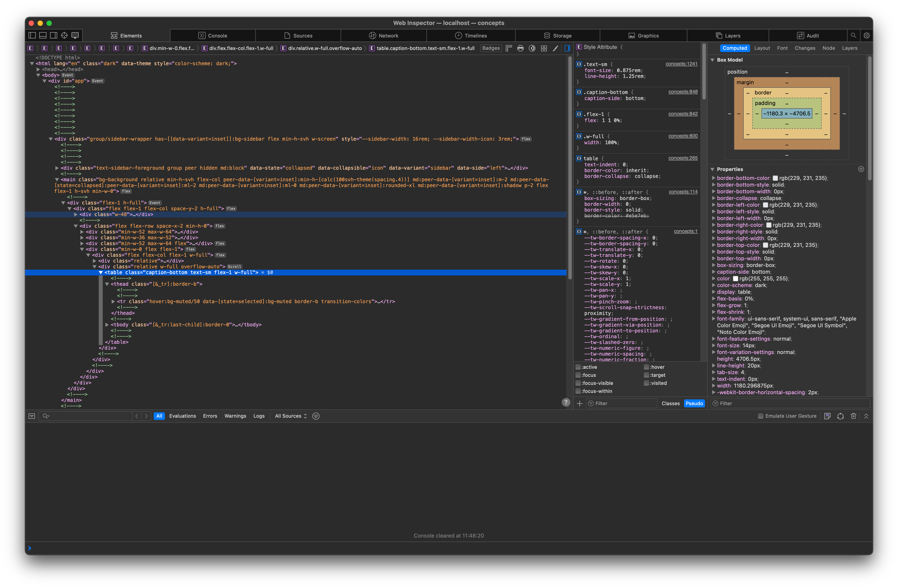The image size is (898, 588).
Task: Click the help question mark button
Action: coord(566,402)
